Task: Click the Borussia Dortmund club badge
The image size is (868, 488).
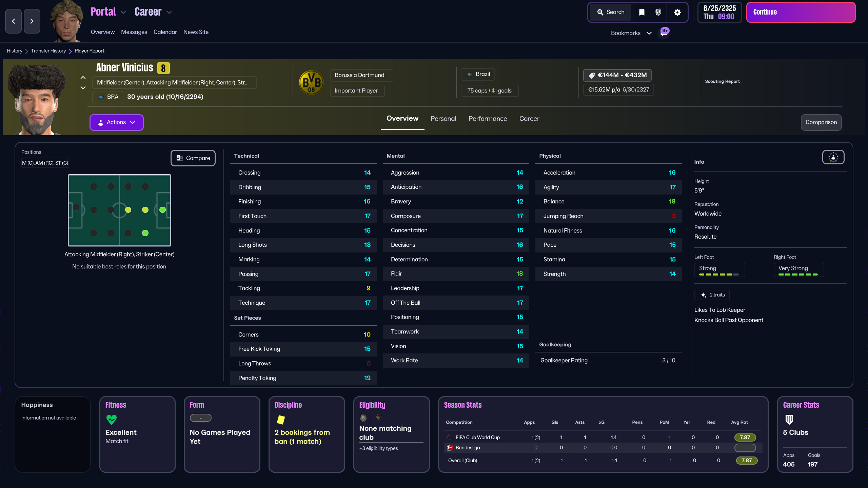Action: coord(311,82)
